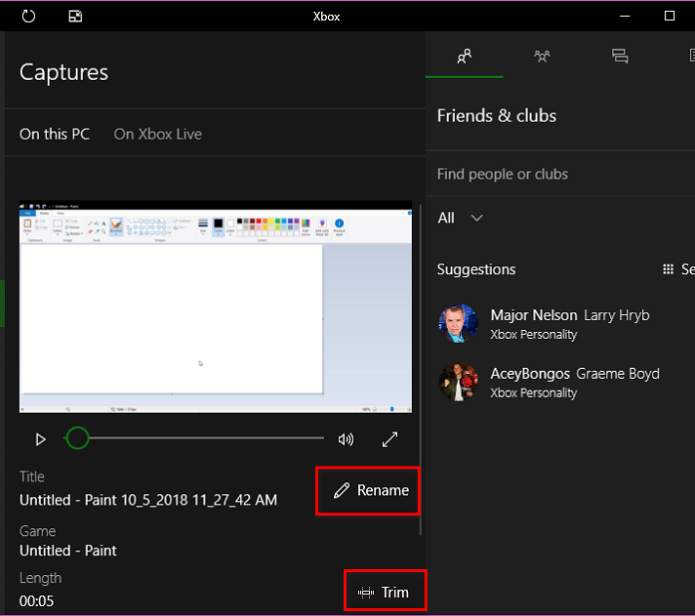Play the captured video clip
Viewport: 695px width, 616px height.
pyautogui.click(x=40, y=439)
